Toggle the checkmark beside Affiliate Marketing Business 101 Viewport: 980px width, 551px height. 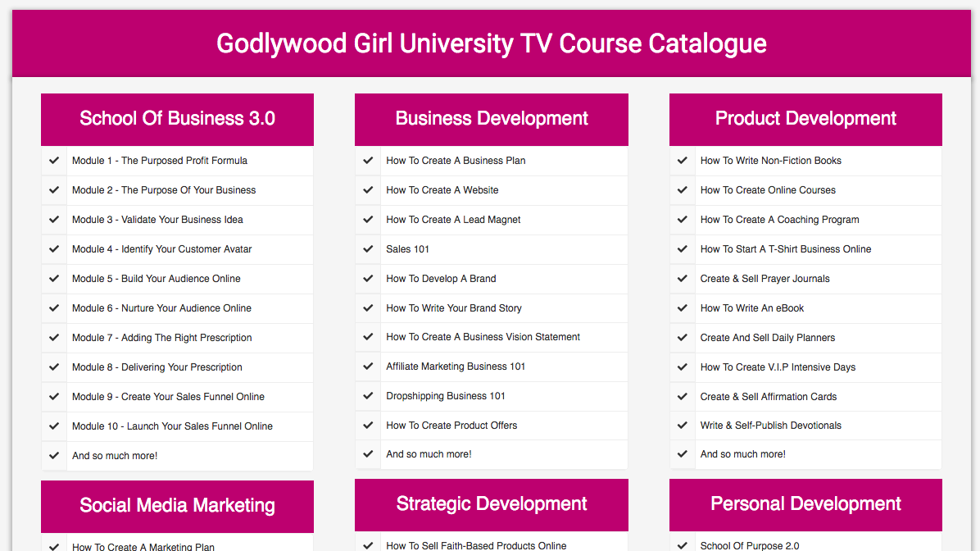(368, 367)
